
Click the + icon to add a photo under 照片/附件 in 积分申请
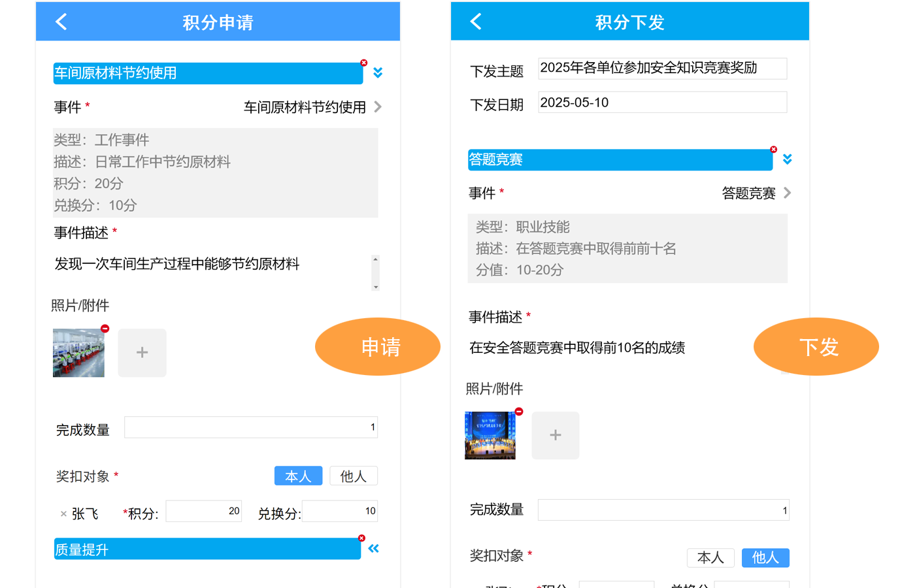142,353
